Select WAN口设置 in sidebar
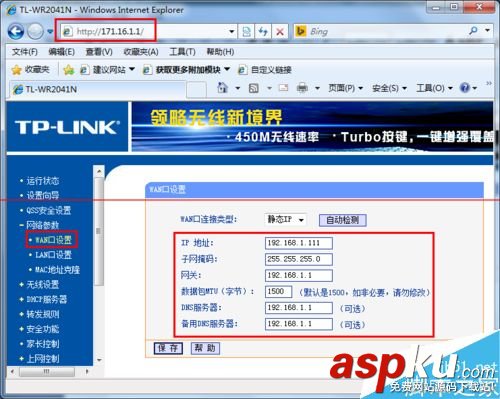This screenshot has height=399, width=500. pyautogui.click(x=53, y=240)
